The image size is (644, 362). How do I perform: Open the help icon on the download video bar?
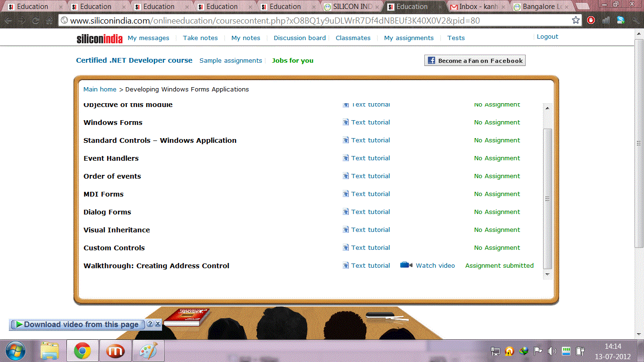150,324
